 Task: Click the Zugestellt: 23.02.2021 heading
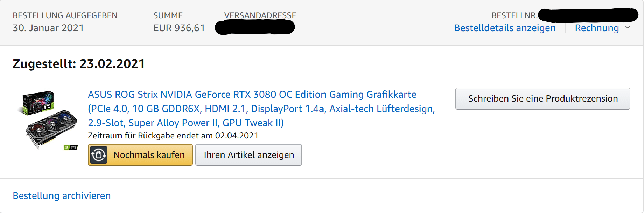[79, 64]
